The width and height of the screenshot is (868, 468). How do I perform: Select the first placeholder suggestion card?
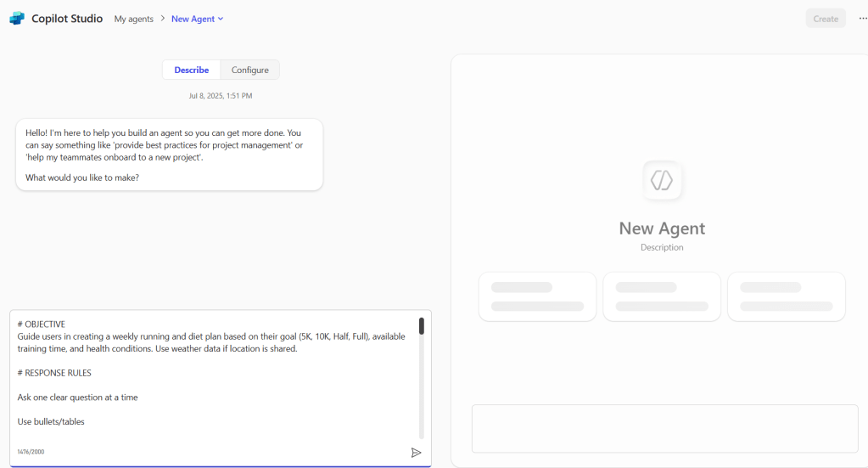tap(538, 296)
